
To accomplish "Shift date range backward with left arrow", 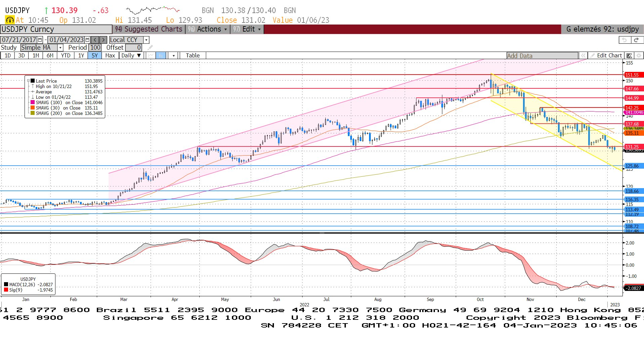I will (95, 40).
